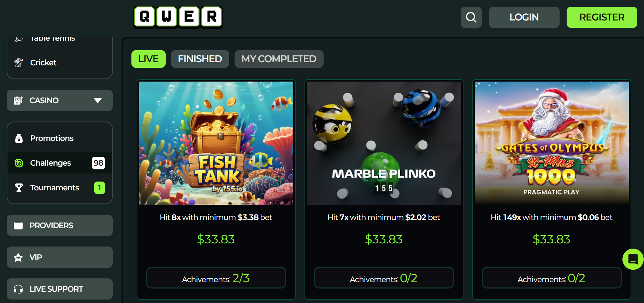Select the LIVE challenges tab
This screenshot has width=644, height=303.
coord(148,59)
